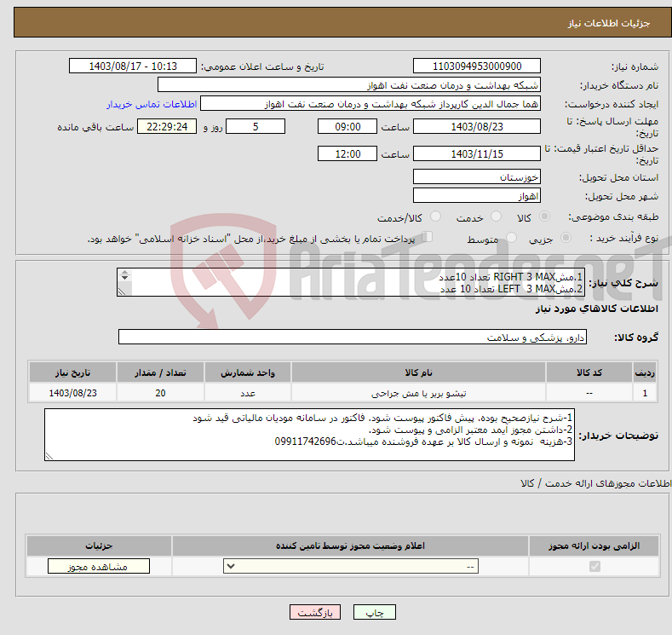Toggle the الزامی بودن ارائه مجوز checkbox
Screen dimensions: 672x635
tap(594, 567)
